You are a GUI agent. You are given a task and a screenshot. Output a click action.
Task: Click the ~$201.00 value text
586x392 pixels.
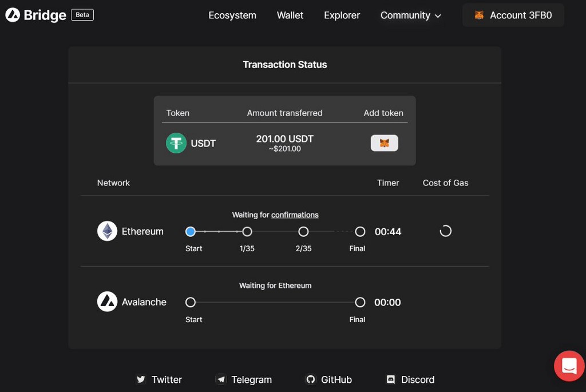coord(285,149)
